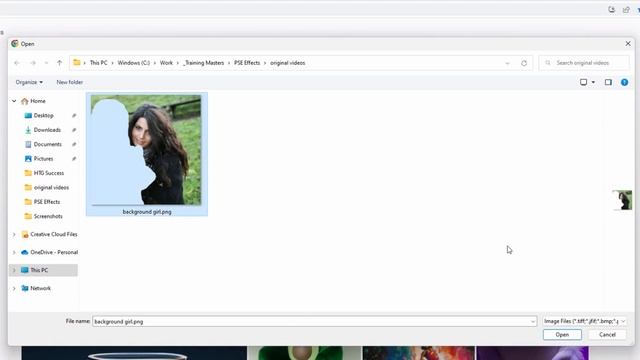The height and width of the screenshot is (360, 640).
Task: Click the Open button
Action: point(562,335)
